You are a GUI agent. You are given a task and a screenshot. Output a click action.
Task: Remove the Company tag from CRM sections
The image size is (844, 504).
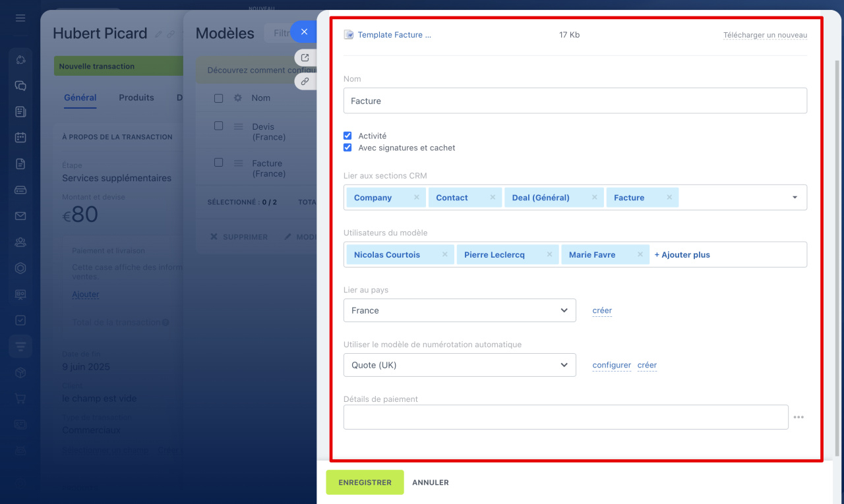pos(416,198)
